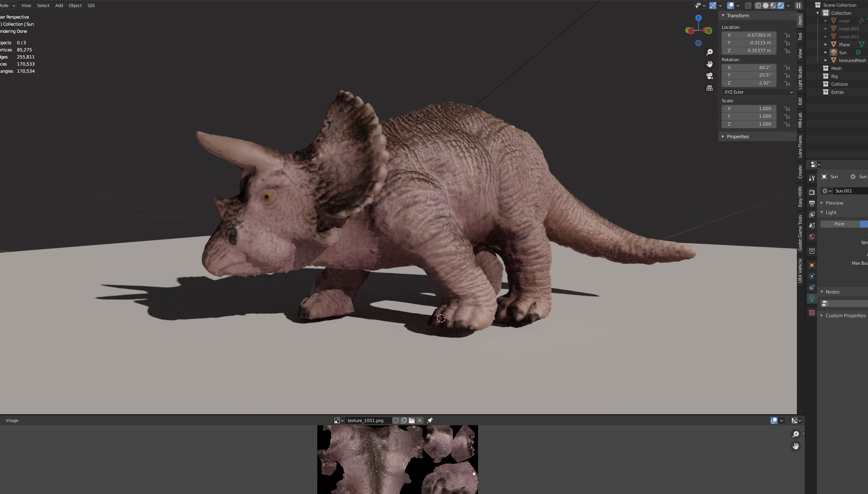Image resolution: width=868 pixels, height=494 pixels.
Task: Switch to orthographic view grid icon
Action: [710, 88]
